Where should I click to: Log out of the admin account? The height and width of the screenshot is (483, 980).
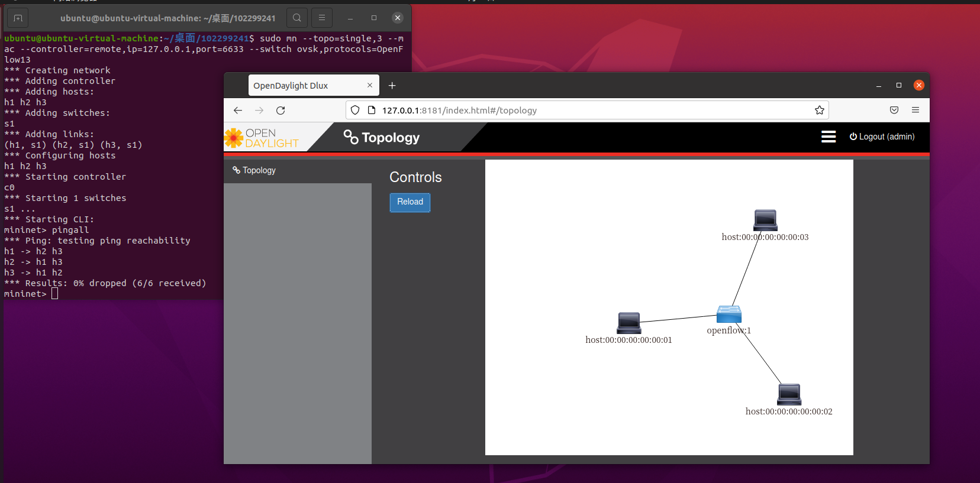pyautogui.click(x=882, y=137)
